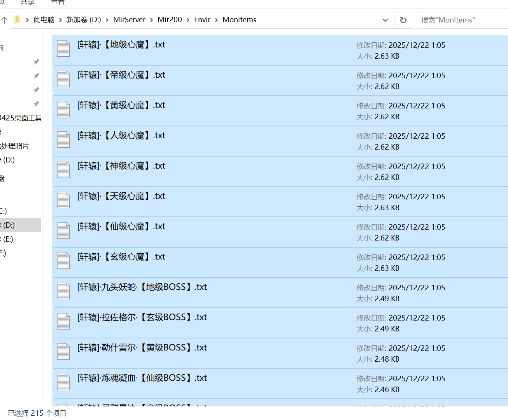Click the file name [轩辕]·【天级心魔】.txt
Screen dimensions: 508x420
point(121,196)
